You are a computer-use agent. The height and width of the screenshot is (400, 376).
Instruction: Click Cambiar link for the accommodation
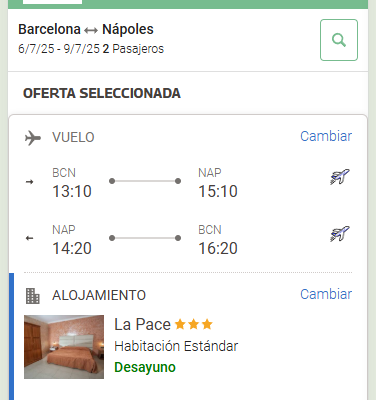[x=326, y=294]
